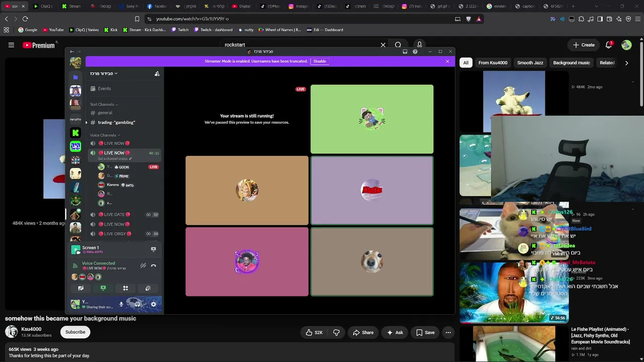
Task: Show more filter chips with the arrow
Action: [x=626, y=63]
